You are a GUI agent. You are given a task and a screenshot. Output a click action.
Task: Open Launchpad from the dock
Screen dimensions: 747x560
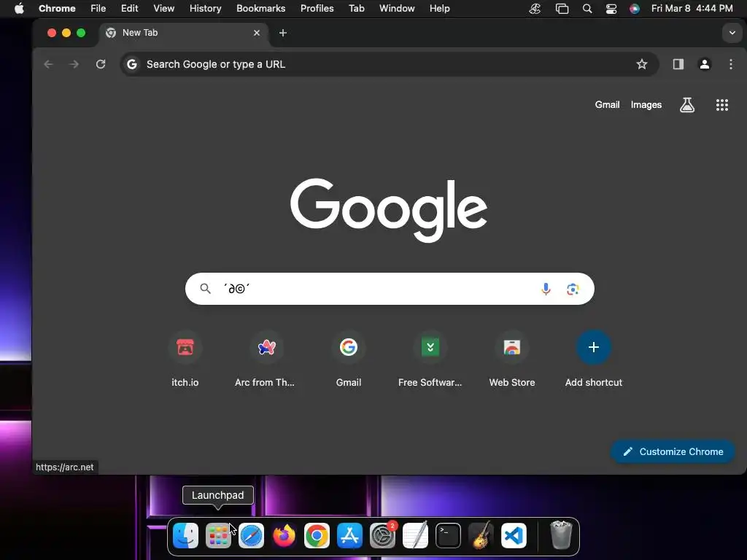[218, 536]
